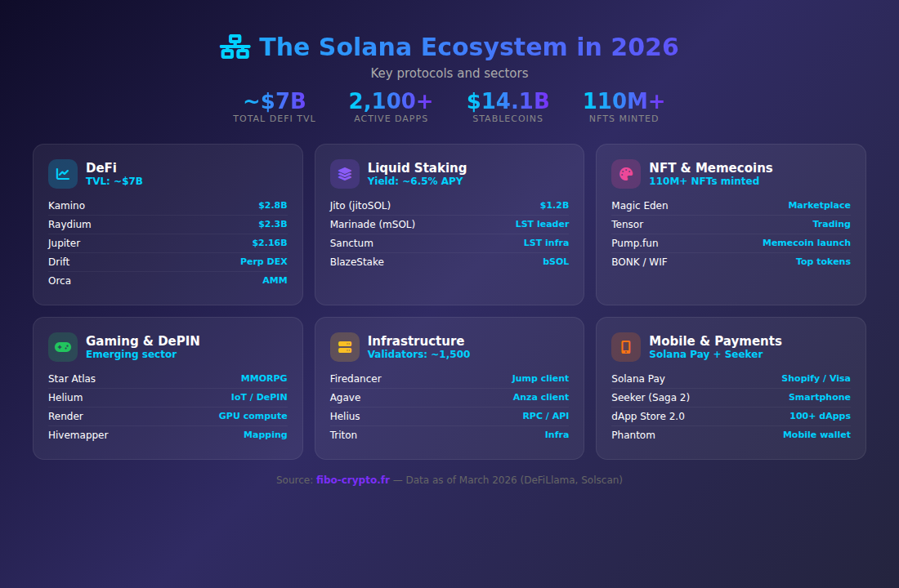
Task: Click the Infrastructure card heading
Action: [x=416, y=341]
